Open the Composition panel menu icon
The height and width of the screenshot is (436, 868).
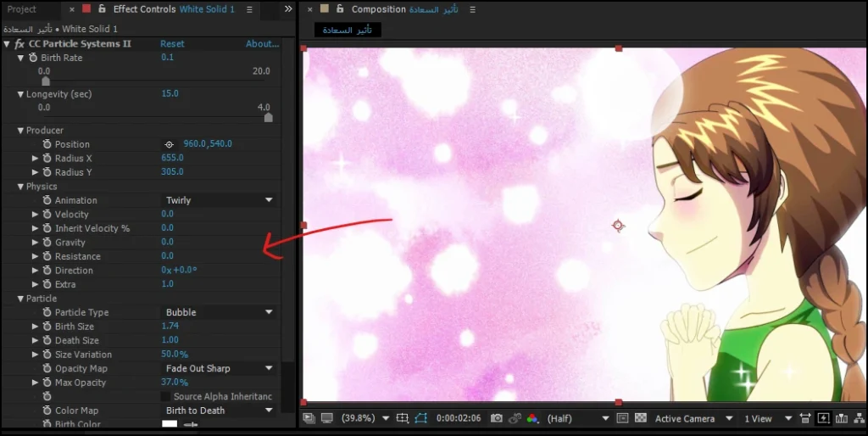coord(472,9)
